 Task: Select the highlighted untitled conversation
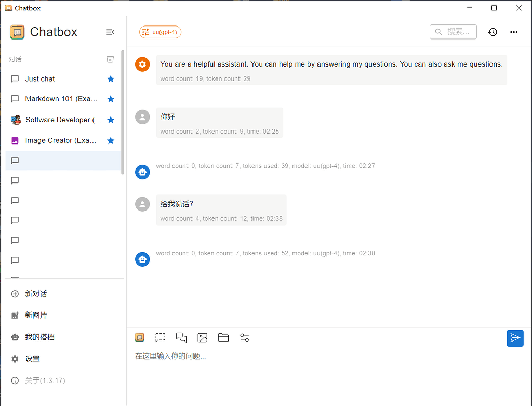(63, 161)
